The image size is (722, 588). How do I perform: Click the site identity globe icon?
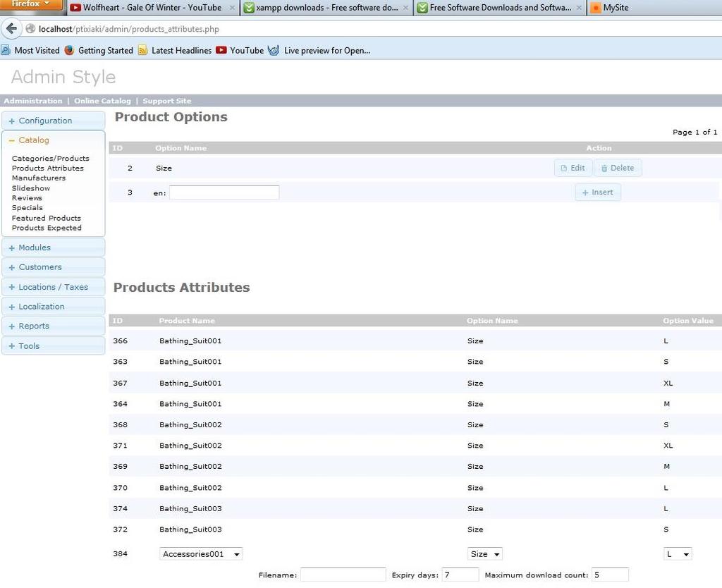point(30,28)
